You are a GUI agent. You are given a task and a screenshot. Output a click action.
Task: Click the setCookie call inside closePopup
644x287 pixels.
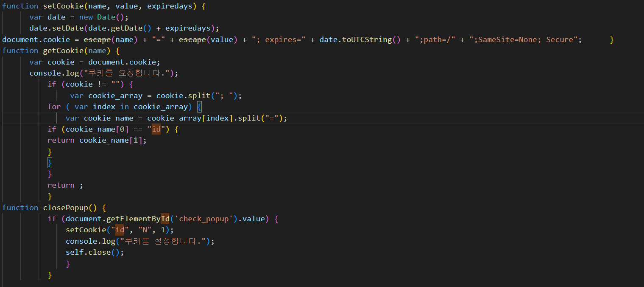86,230
